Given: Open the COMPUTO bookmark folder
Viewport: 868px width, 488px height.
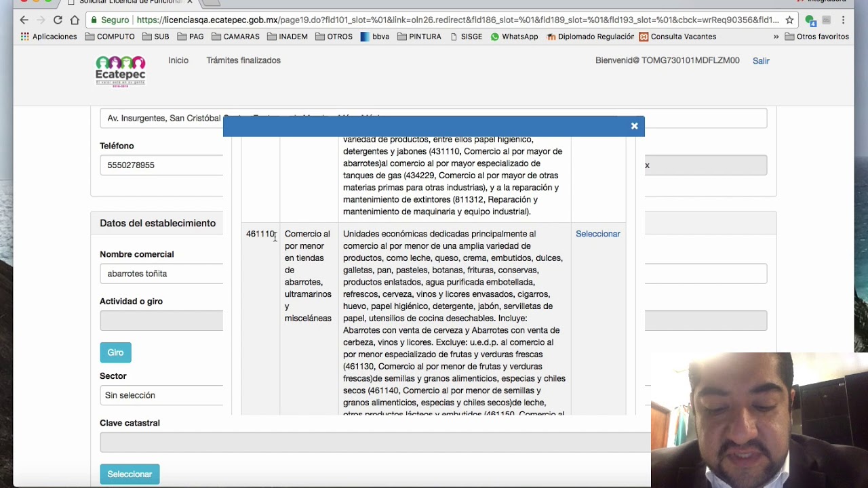Looking at the screenshot, I should pos(110,37).
